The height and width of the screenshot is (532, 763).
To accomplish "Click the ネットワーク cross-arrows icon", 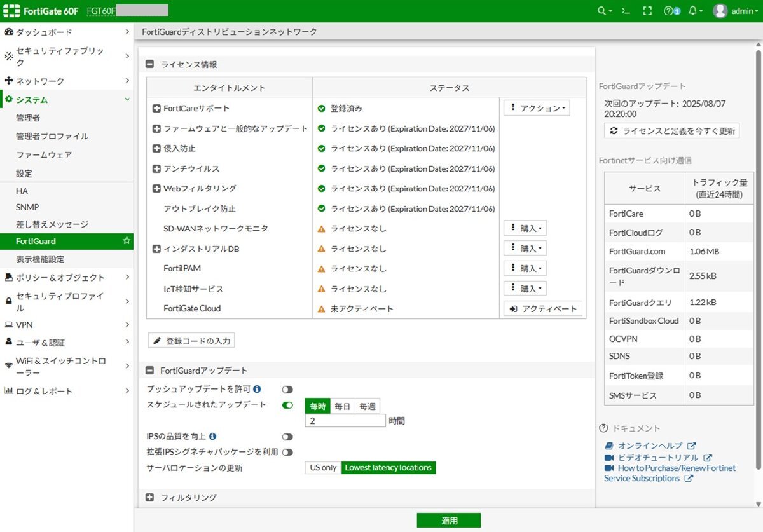I will pos(9,81).
